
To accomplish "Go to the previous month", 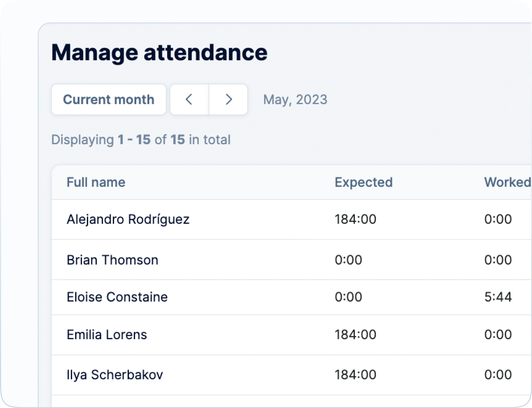I will [x=189, y=100].
